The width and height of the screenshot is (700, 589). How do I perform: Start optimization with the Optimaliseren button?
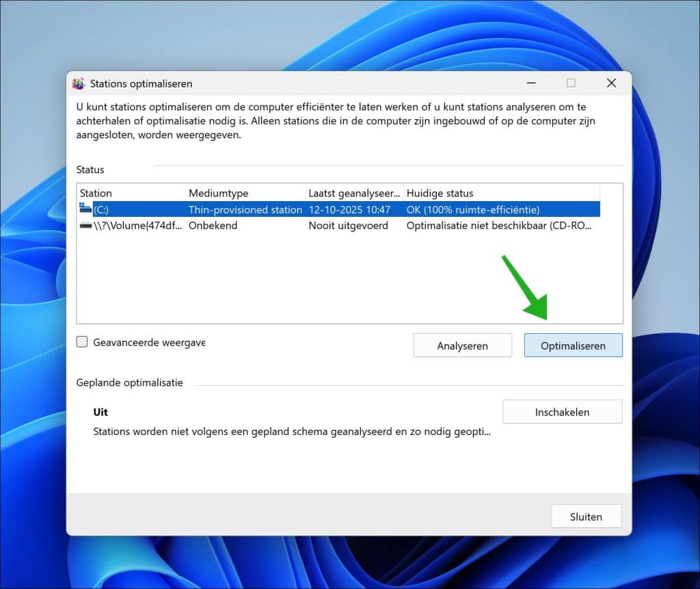click(573, 345)
